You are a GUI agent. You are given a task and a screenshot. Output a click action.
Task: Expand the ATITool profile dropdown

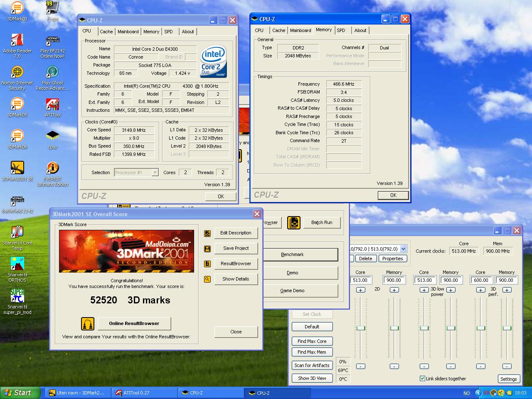tap(403, 249)
